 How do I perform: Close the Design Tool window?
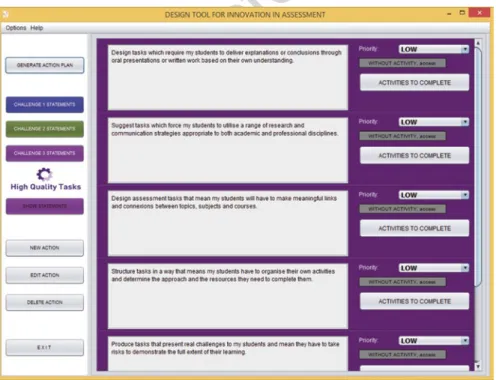tap(479, 13)
